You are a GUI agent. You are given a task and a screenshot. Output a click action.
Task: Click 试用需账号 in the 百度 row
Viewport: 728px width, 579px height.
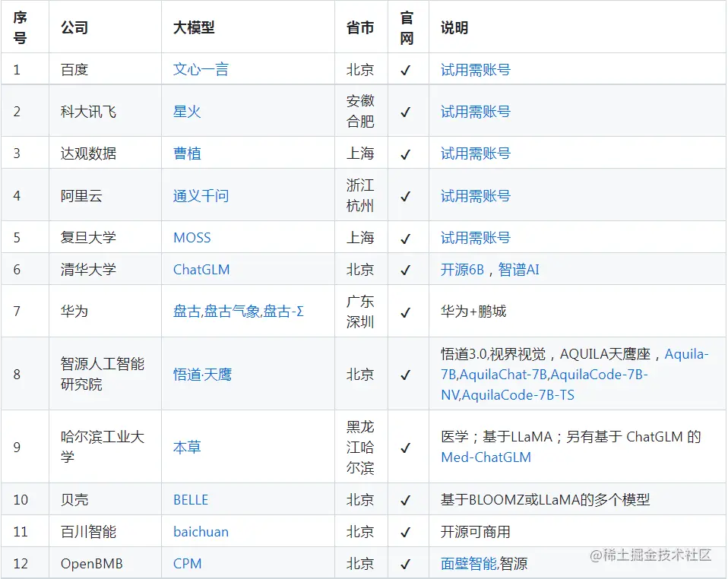pos(474,69)
